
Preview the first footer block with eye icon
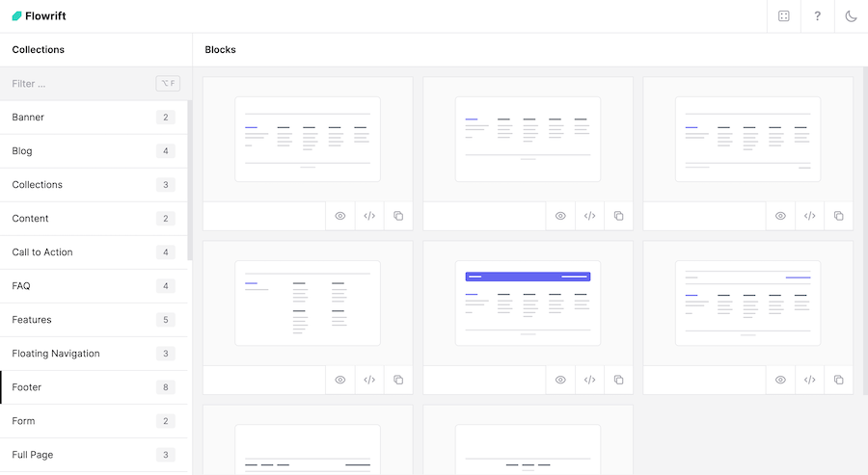click(x=340, y=216)
